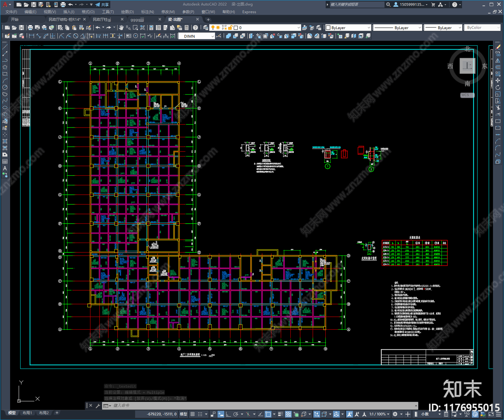Click the Hatch tool in draw toolbar

point(5,141)
